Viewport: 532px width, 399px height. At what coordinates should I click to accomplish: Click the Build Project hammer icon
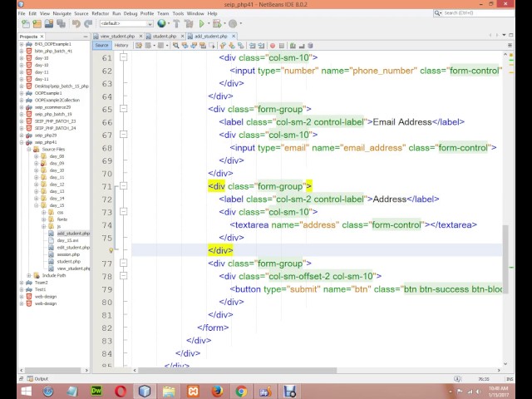click(176, 24)
